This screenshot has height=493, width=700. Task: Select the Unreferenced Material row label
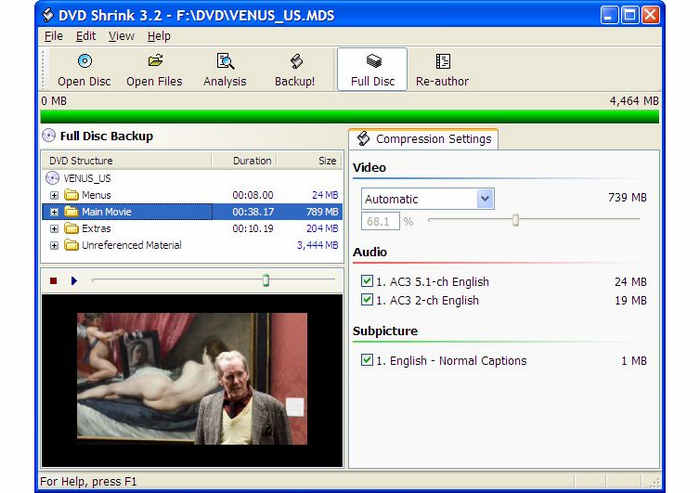point(132,245)
